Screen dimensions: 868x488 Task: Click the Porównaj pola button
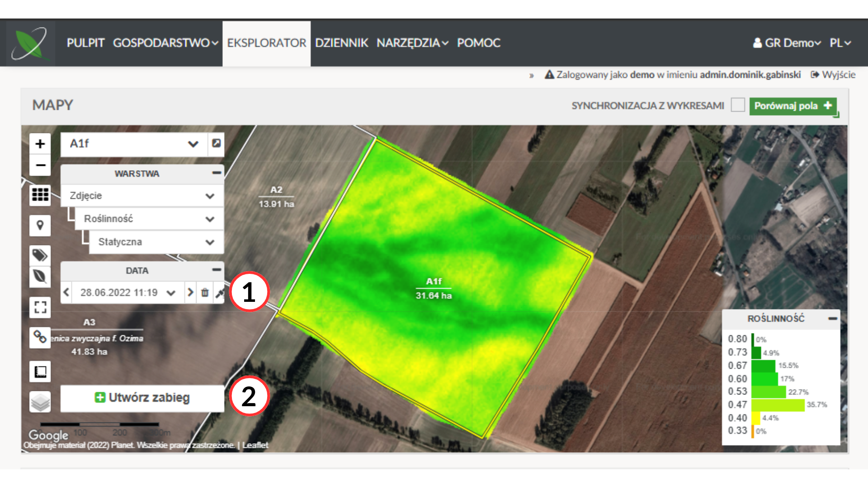pos(793,106)
